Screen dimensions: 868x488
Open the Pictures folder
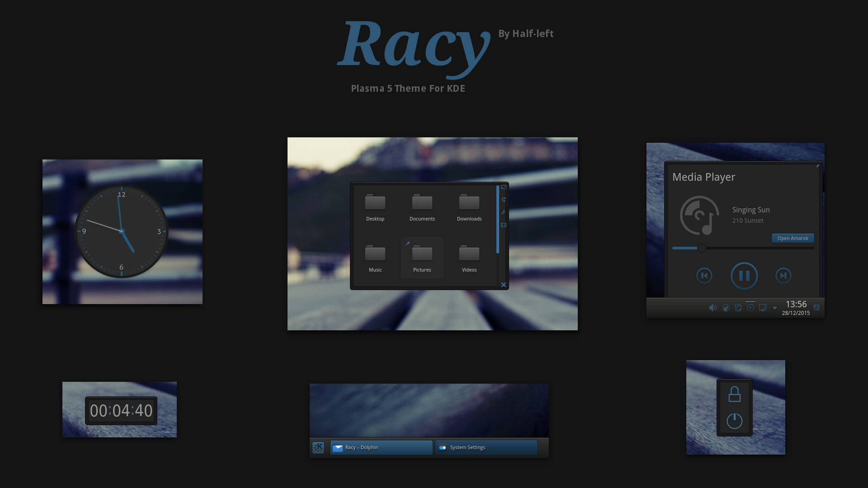[x=422, y=259]
